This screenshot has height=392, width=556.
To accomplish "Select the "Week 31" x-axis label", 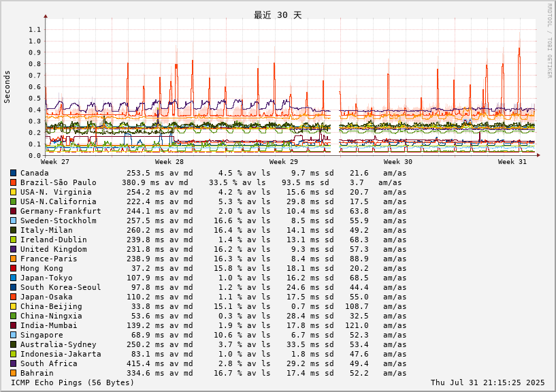I will tap(512, 162).
